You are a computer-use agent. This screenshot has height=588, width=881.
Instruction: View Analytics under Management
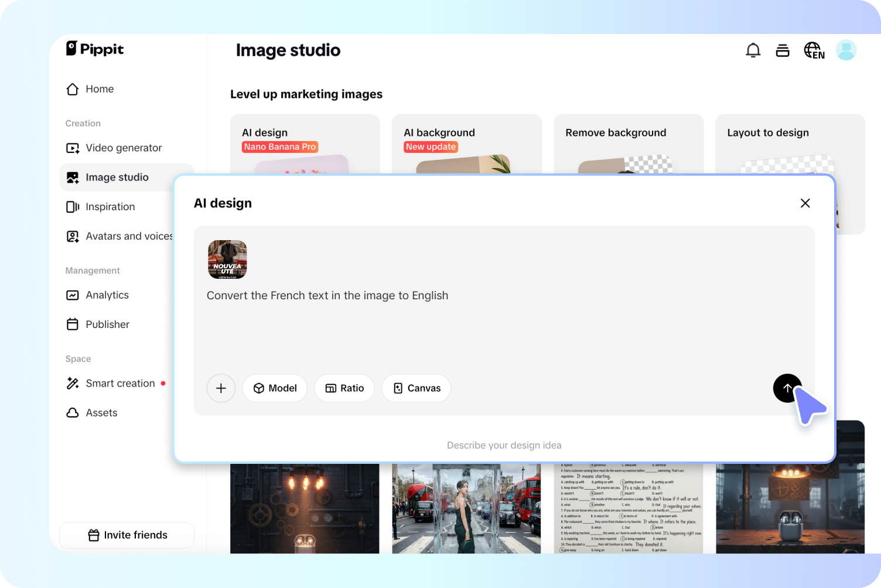click(x=107, y=295)
